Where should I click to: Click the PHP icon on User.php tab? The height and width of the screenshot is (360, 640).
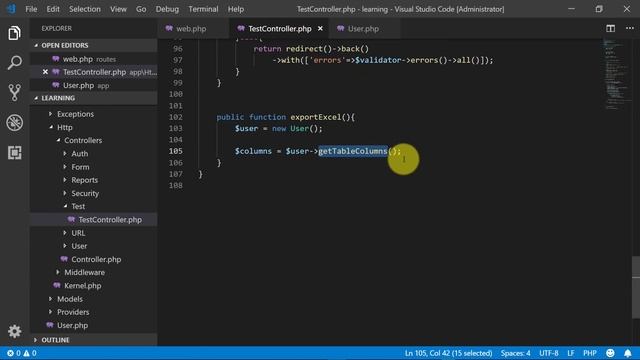(x=340, y=29)
